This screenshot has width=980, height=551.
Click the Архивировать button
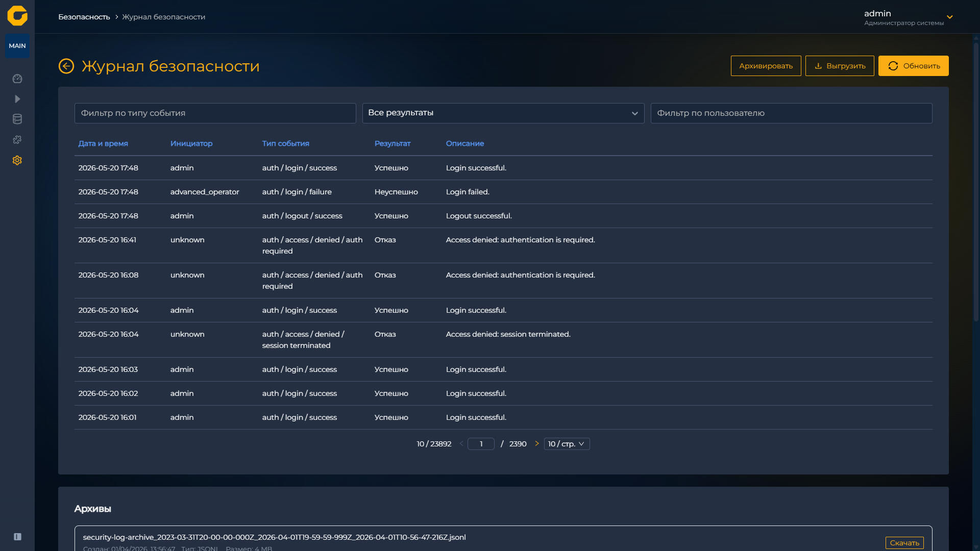point(766,66)
